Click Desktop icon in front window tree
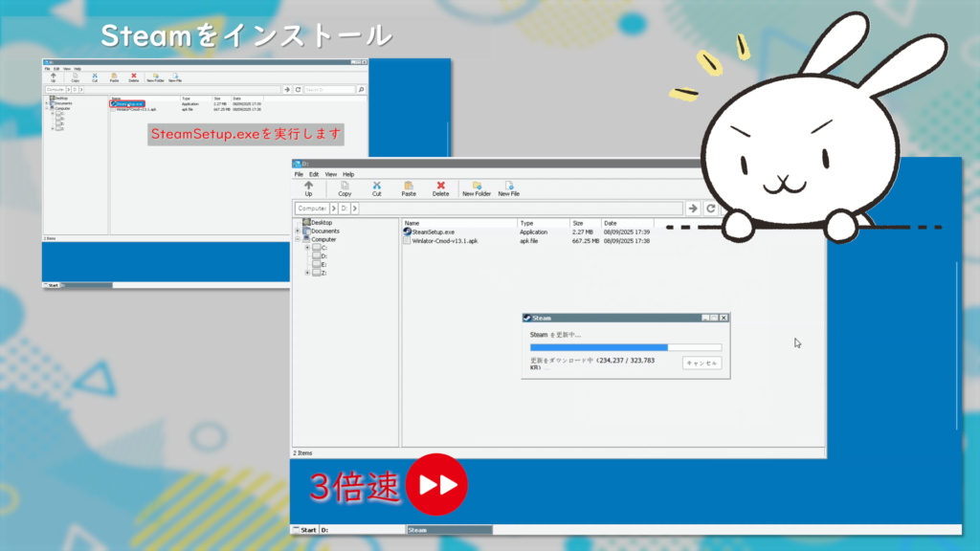This screenshot has height=551, width=980. pos(306,222)
